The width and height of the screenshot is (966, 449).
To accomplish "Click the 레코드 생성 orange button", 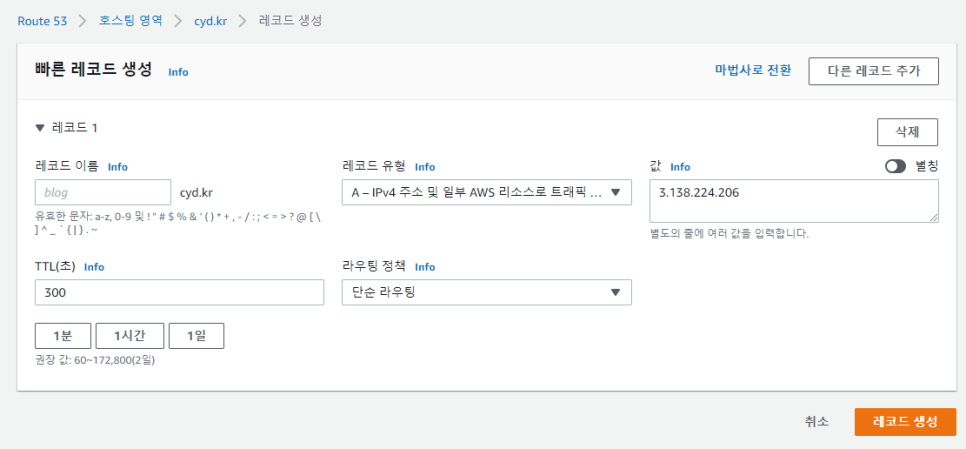I will pyautogui.click(x=905, y=422).
